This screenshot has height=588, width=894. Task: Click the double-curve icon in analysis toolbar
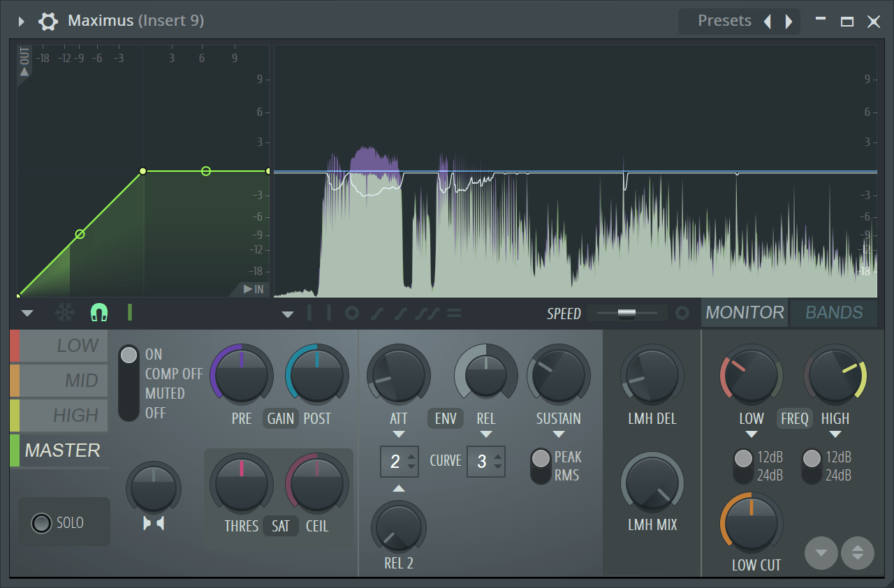425,314
